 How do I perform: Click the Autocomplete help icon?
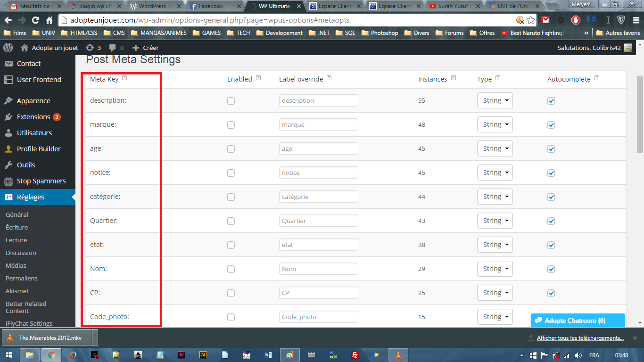(597, 78)
